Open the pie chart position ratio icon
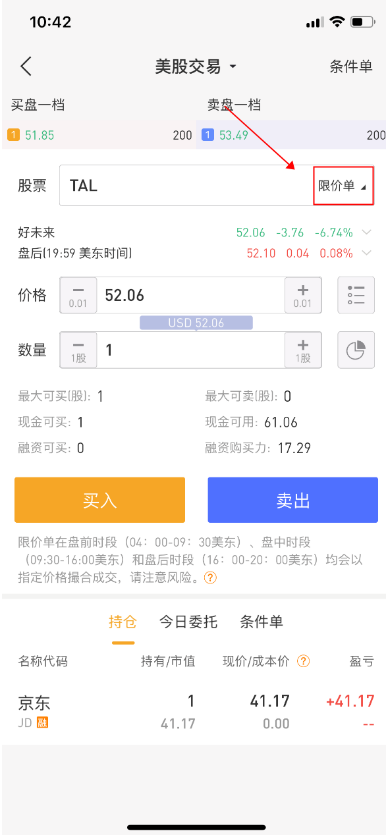Screen dimensions: 386x835 [356, 350]
